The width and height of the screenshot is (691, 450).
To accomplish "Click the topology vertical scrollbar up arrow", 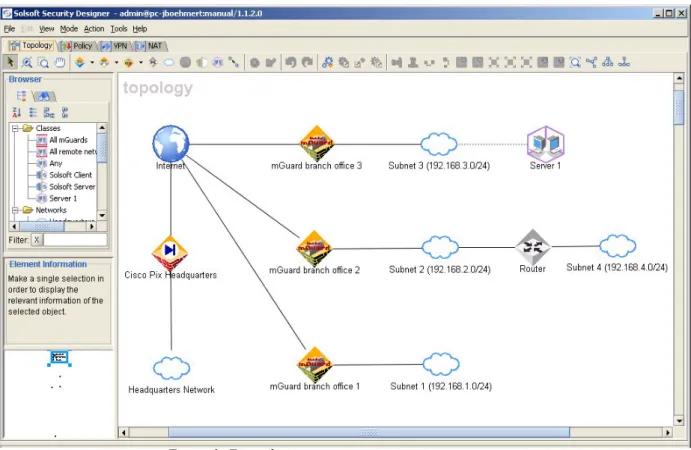I will 679,79.
